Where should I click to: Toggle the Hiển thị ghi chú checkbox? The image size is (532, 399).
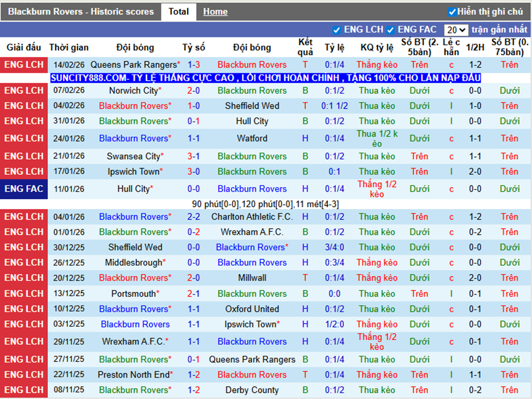[x=452, y=12]
